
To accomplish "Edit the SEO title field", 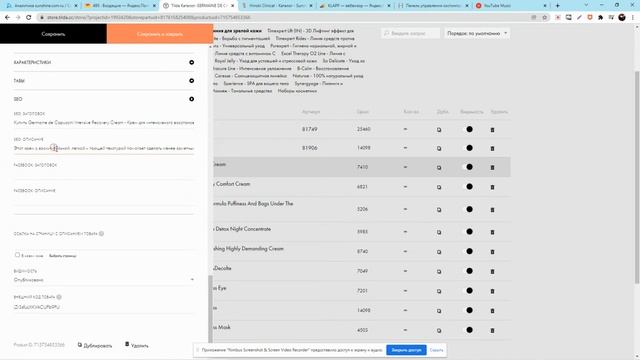I will point(104,122).
